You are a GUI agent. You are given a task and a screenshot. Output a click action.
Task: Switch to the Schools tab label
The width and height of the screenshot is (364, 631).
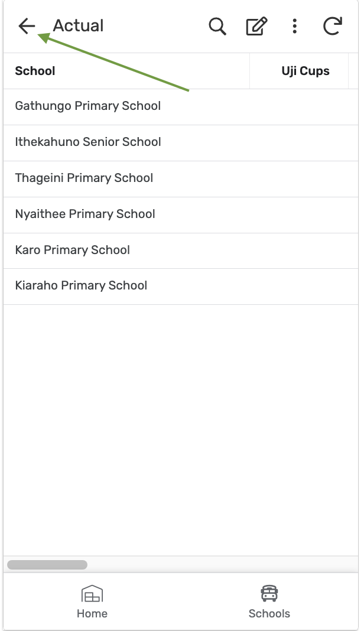(x=269, y=613)
